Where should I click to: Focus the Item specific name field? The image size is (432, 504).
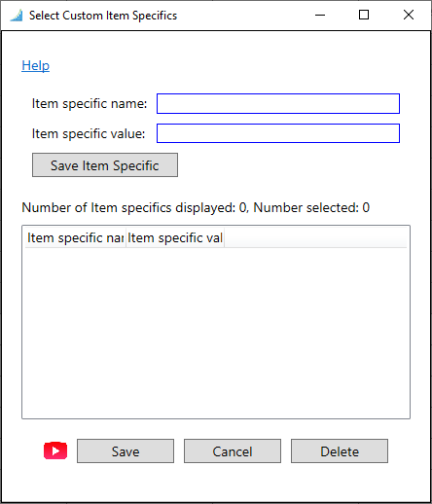278,104
